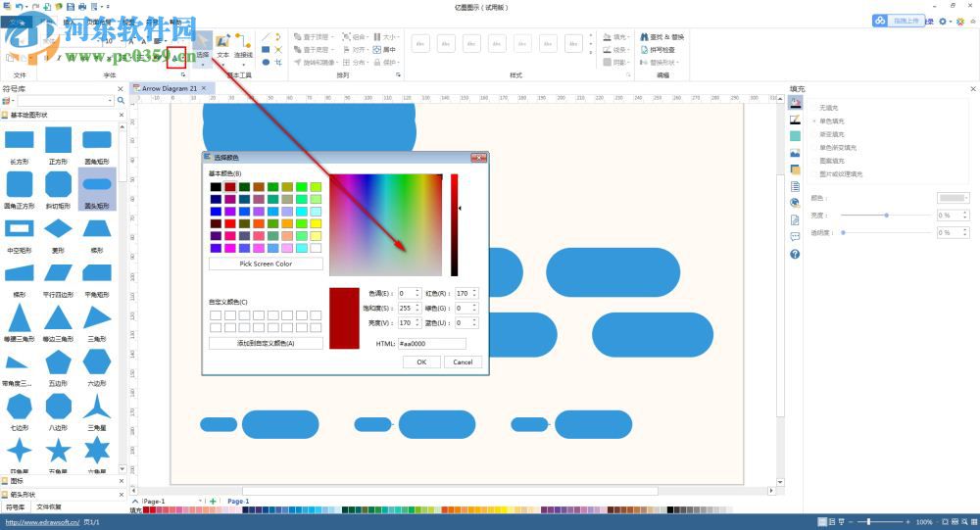980x530 pixels.
Task: Click Add to Custom Colors button
Action: point(266,343)
